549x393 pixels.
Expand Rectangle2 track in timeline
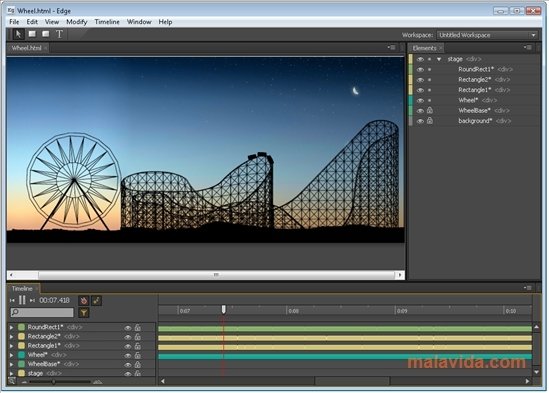pyautogui.click(x=11, y=336)
